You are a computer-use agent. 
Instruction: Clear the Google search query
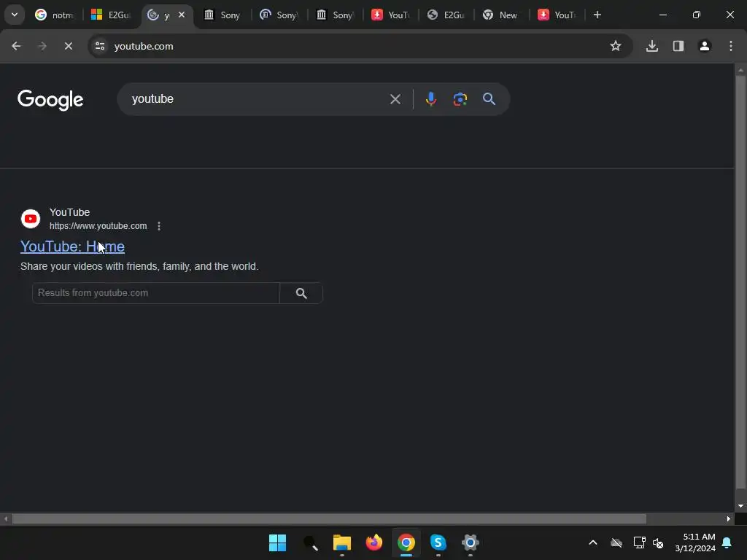(395, 99)
